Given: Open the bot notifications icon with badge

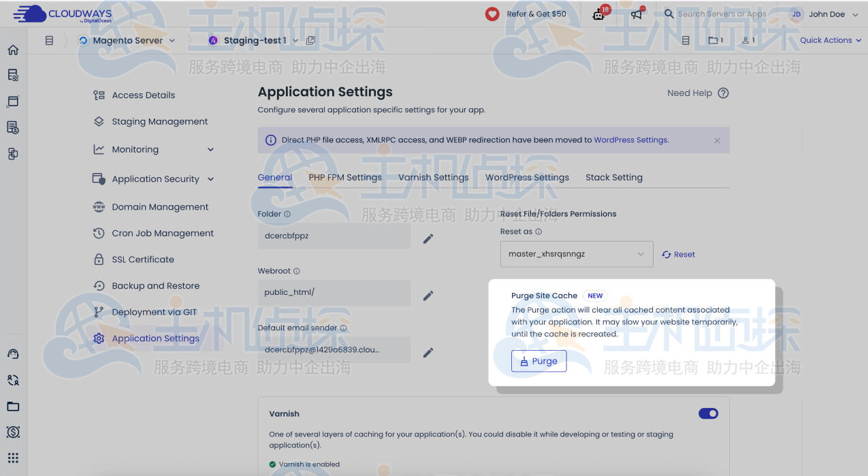Looking at the screenshot, I should [x=599, y=13].
